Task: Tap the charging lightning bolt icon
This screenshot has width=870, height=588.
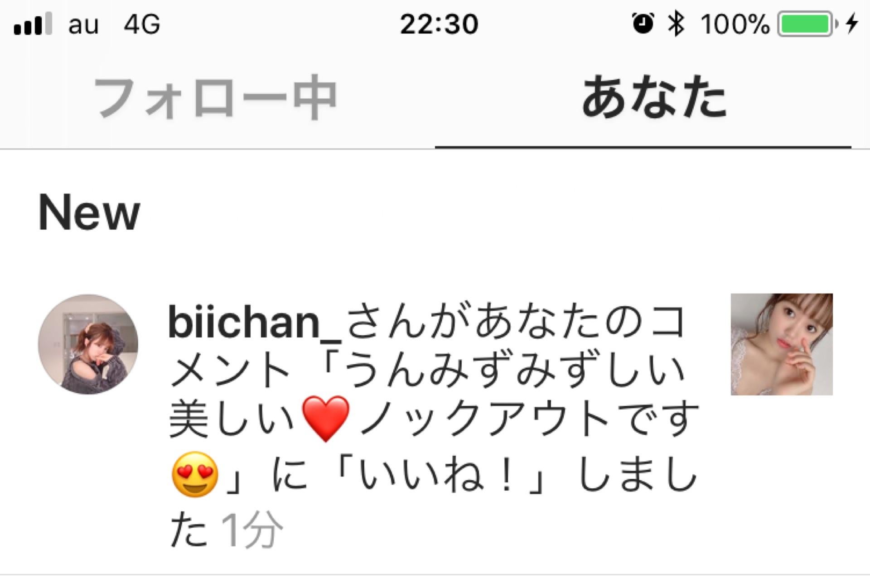Action: click(x=852, y=24)
